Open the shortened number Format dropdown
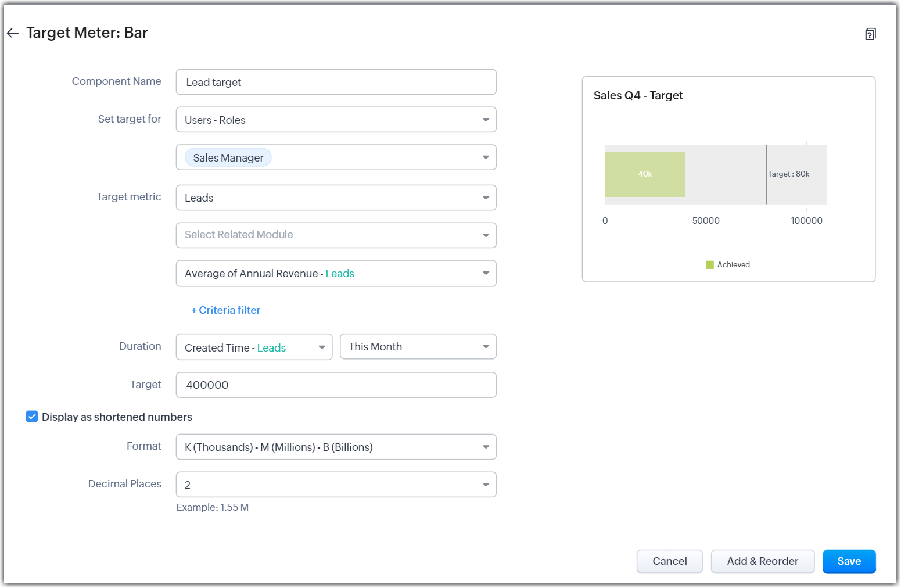The height and width of the screenshot is (588, 901). [336, 447]
